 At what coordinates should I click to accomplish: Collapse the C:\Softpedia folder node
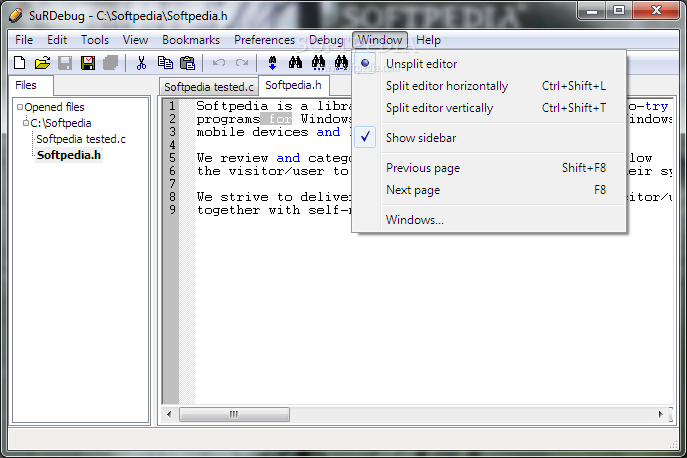click(x=26, y=123)
